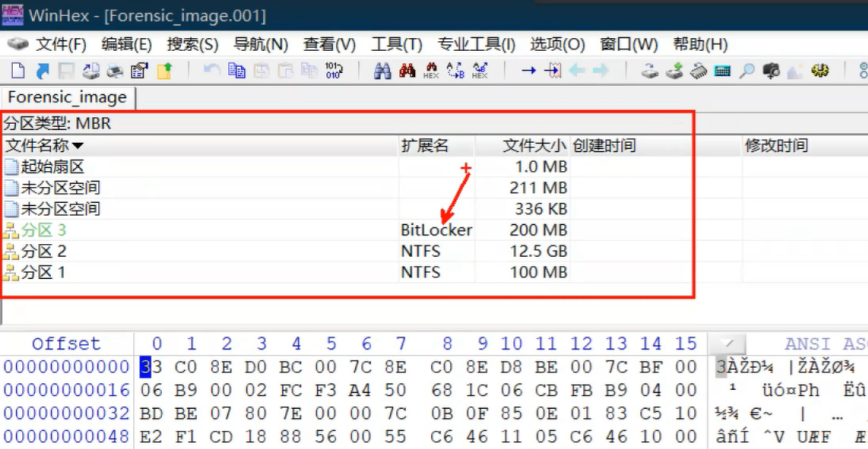
Task: Click the Back navigation arrow icon
Action: pyautogui.click(x=577, y=71)
